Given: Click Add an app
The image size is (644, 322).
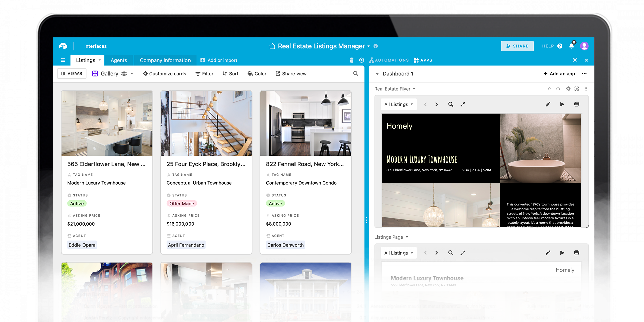Looking at the screenshot, I should click(x=559, y=74).
